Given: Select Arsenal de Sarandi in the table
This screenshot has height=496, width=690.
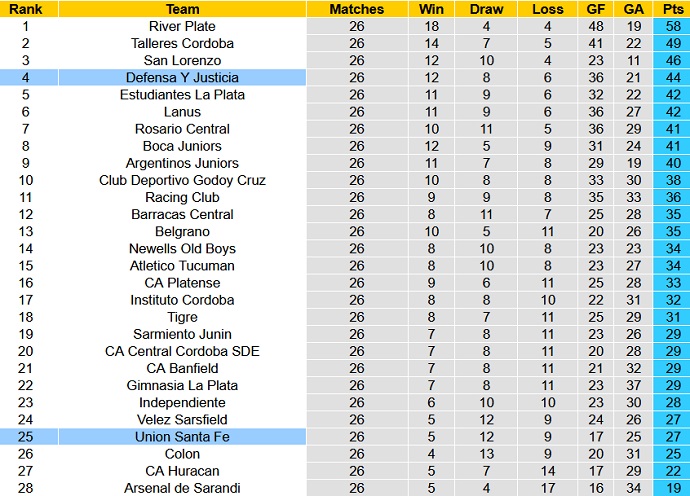Looking at the screenshot, I should click(x=182, y=488).
